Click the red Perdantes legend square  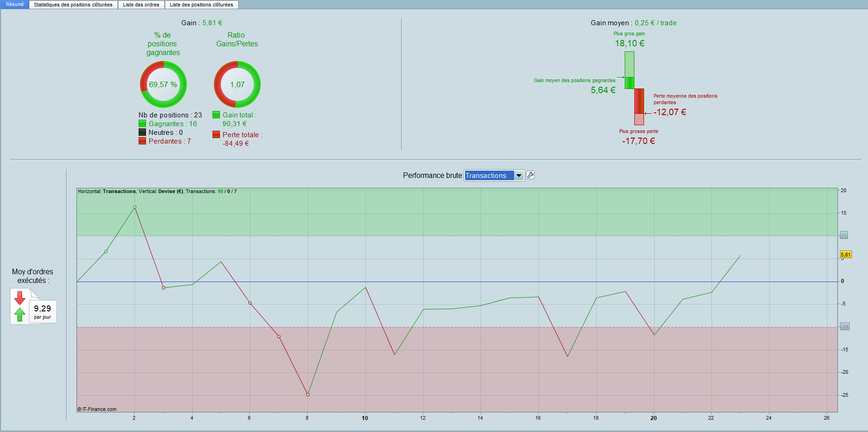(x=142, y=141)
